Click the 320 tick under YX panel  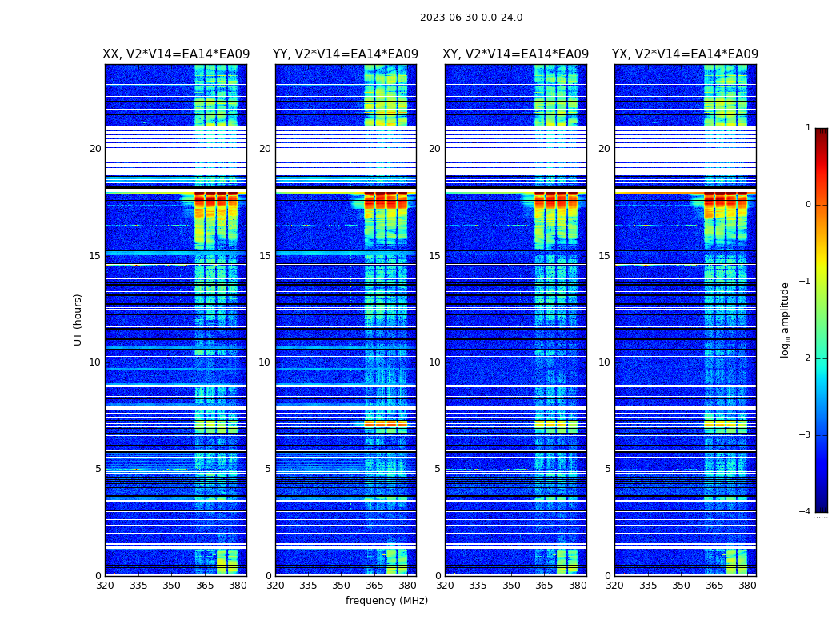(615, 586)
